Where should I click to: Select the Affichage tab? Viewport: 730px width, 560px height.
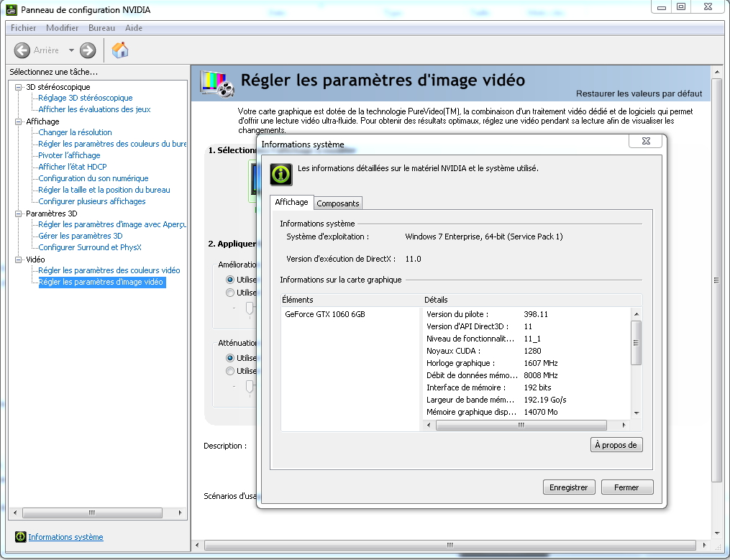click(x=291, y=202)
